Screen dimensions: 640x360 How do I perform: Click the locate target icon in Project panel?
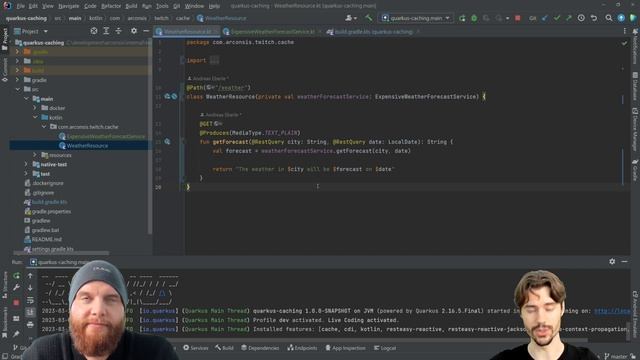(x=94, y=31)
